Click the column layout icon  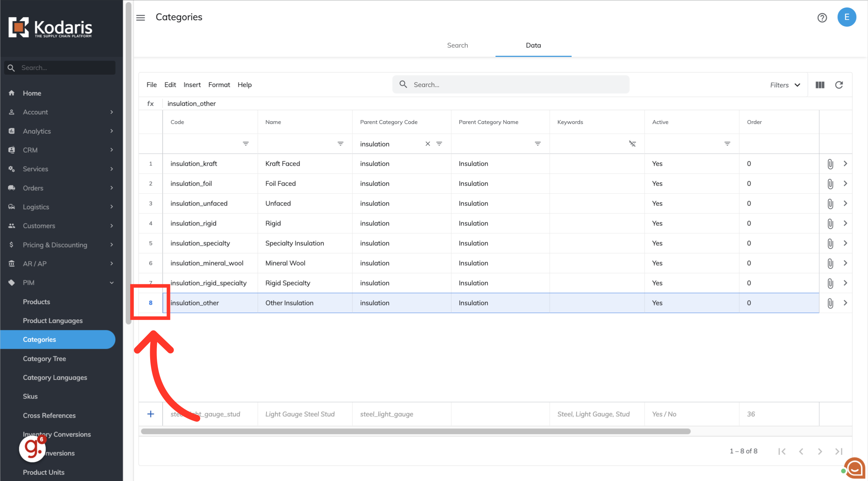click(820, 85)
